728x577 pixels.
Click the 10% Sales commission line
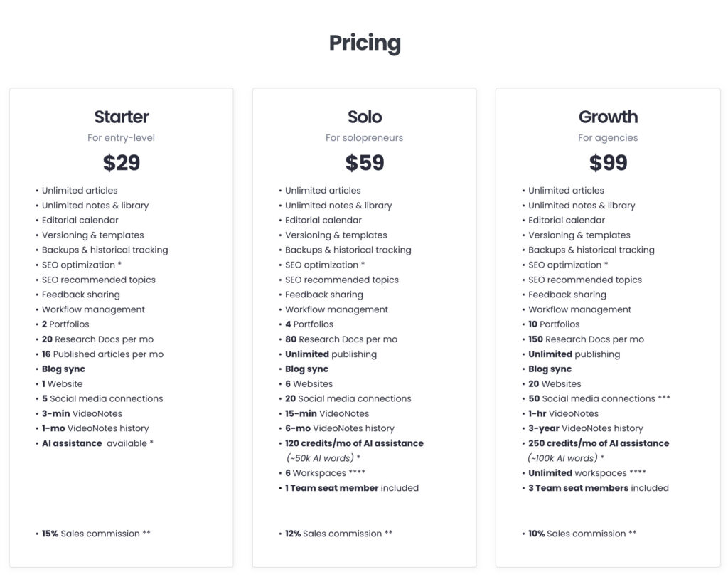582,534
